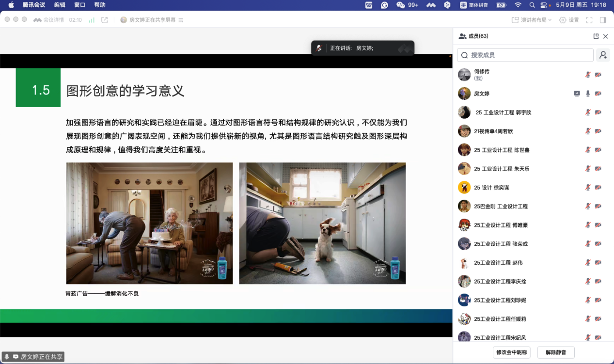Screen dimensions: 614x364
Task: Click the invite member icon beside search
Action: coord(603,55)
